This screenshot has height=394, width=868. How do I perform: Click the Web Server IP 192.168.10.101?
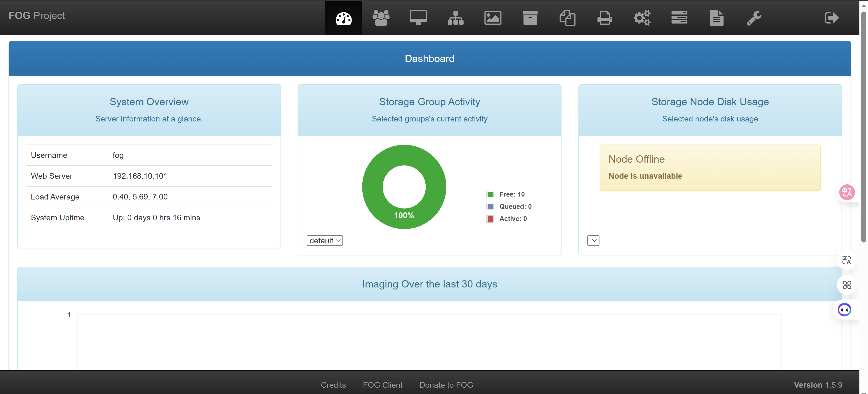tap(140, 176)
